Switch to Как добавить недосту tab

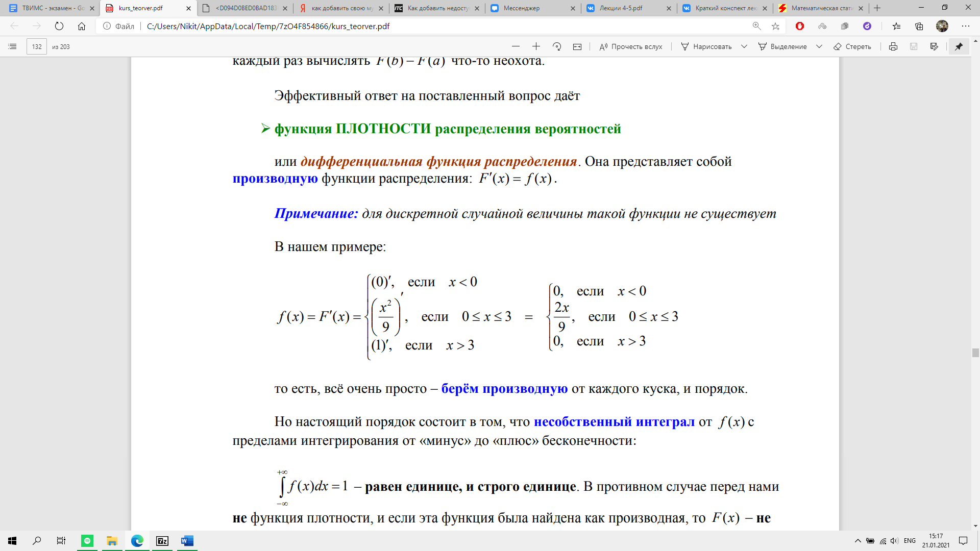[x=437, y=8]
